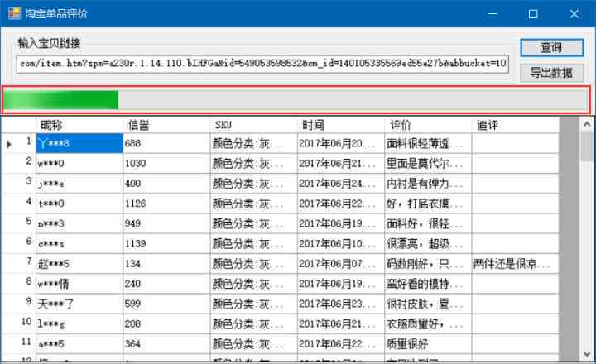This screenshot has height=364, width=596.
Task: Click the credit value 134
Action: point(166,264)
